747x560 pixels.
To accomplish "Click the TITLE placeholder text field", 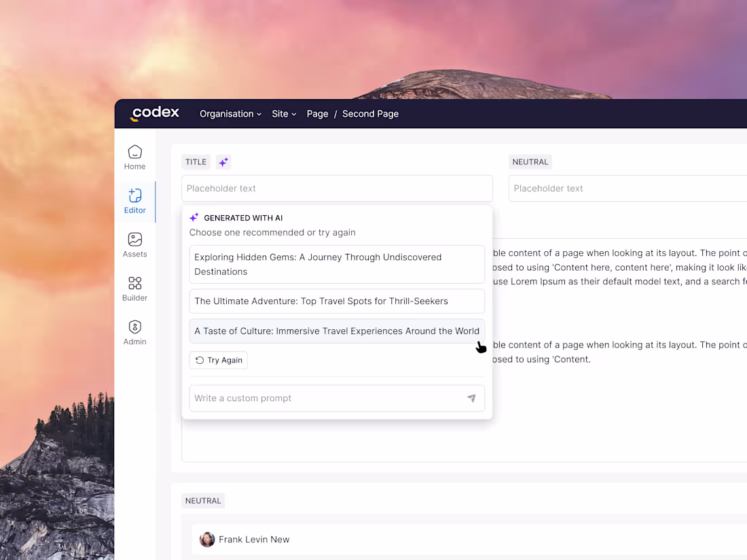I will click(337, 188).
